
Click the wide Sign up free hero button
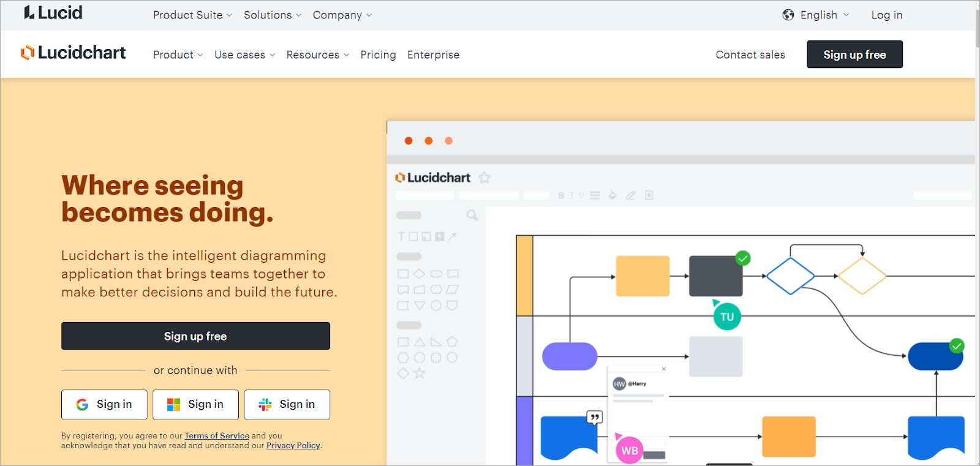point(195,336)
